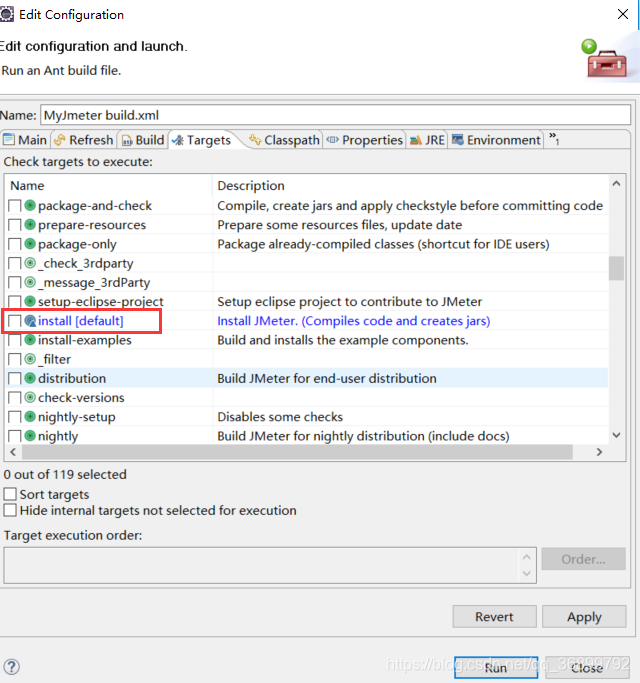Click 'Build JMeter for end-user distribution' description
The image size is (640, 683).
pyautogui.click(x=327, y=378)
